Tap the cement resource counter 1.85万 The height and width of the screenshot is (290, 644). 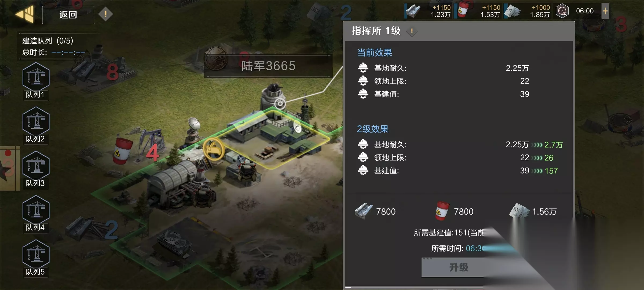528,11
